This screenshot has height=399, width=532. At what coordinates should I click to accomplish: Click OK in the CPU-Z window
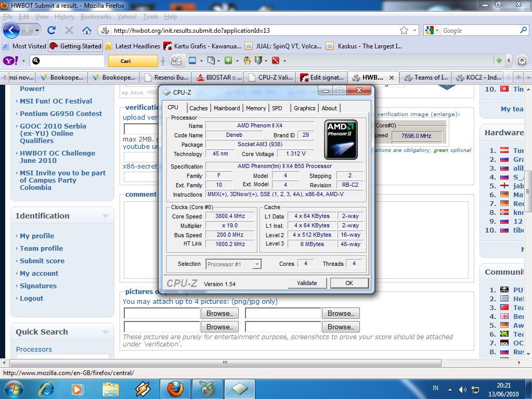click(x=349, y=283)
